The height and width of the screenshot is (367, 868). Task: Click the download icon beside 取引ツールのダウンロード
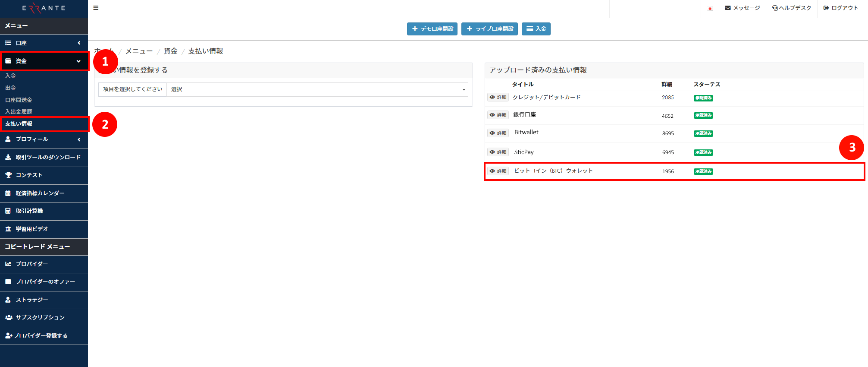pyautogui.click(x=8, y=157)
